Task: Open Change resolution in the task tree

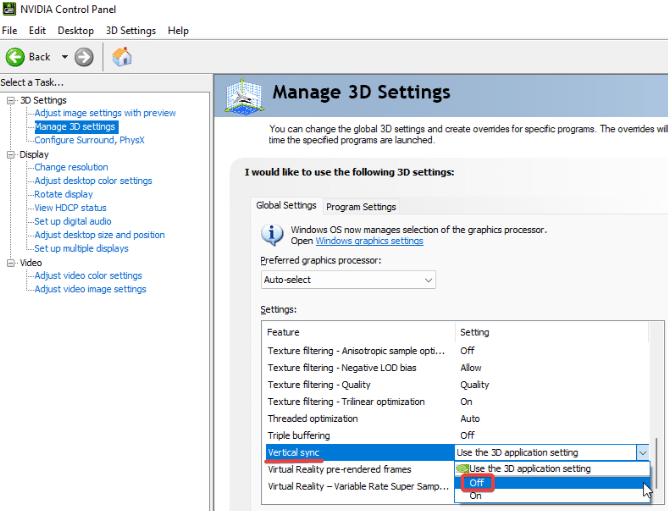Action: 71,168
